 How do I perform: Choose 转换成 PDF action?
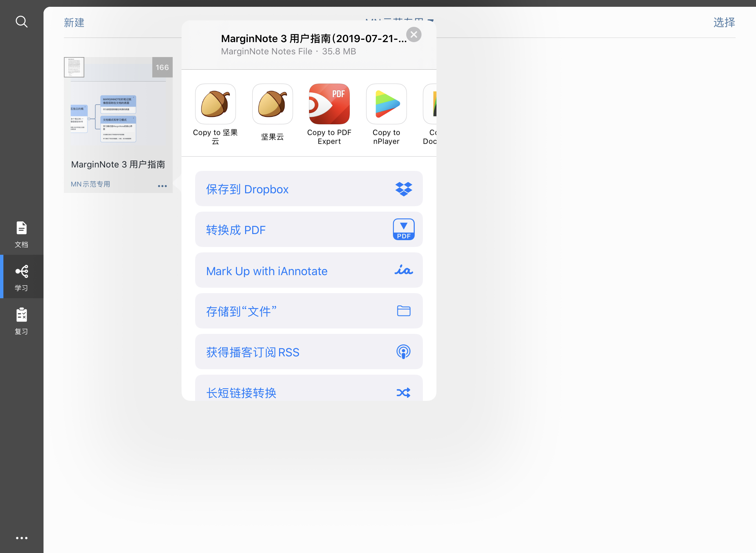click(309, 230)
